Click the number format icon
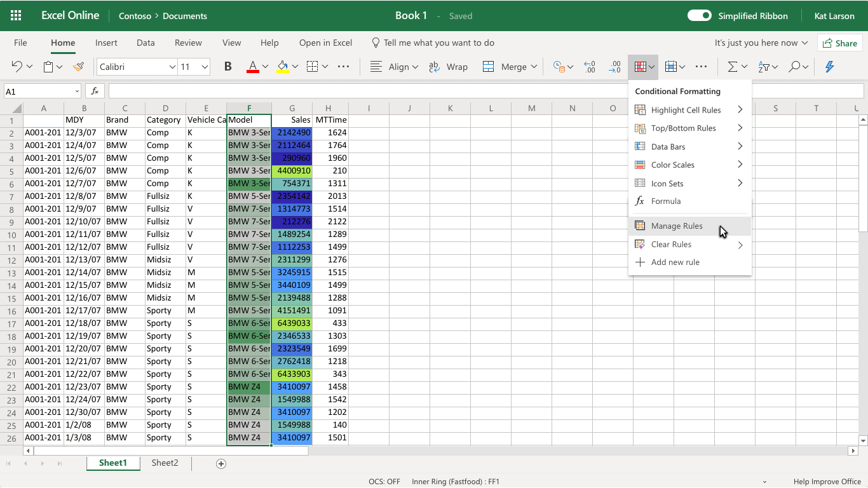The height and width of the screenshot is (488, 868). 559,67
